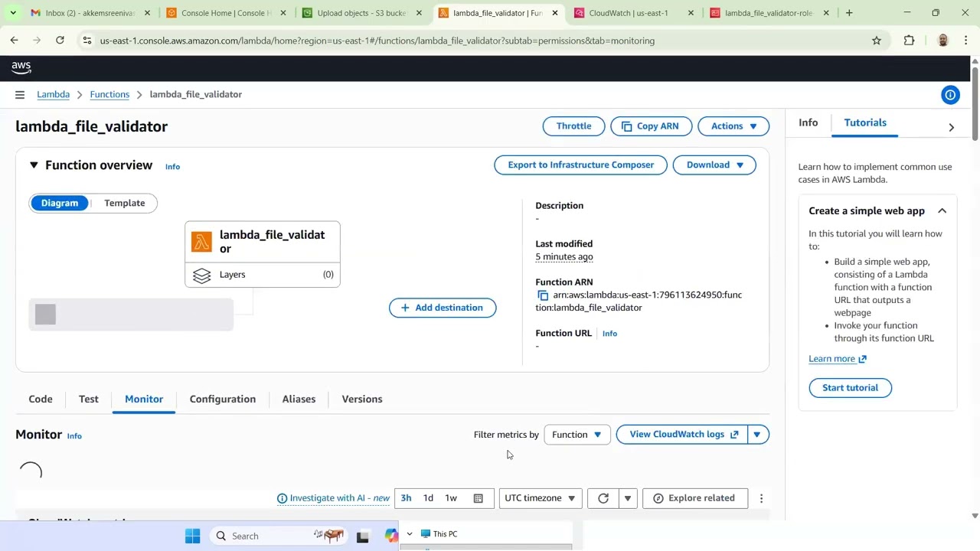Switch to Diagram view

click(60, 203)
